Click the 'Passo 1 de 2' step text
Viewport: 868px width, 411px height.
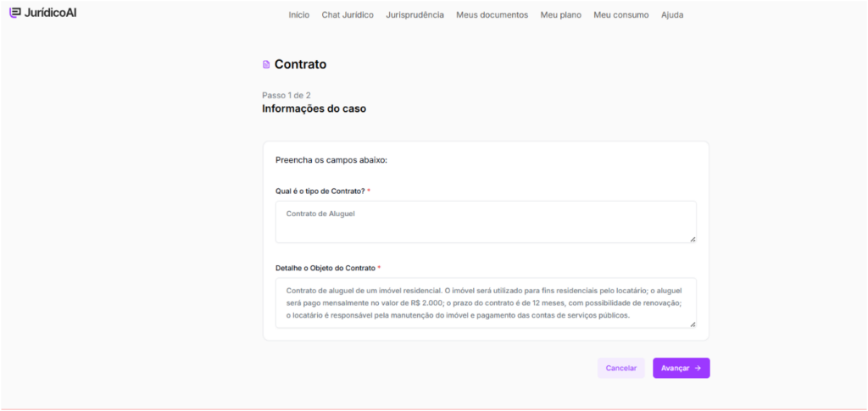click(287, 95)
